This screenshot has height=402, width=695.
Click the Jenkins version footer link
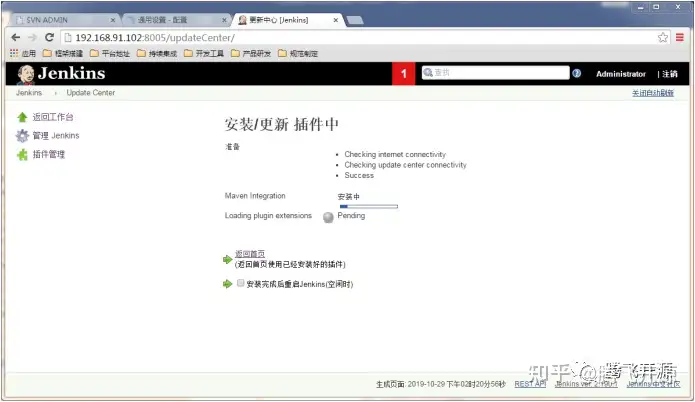tap(586, 384)
